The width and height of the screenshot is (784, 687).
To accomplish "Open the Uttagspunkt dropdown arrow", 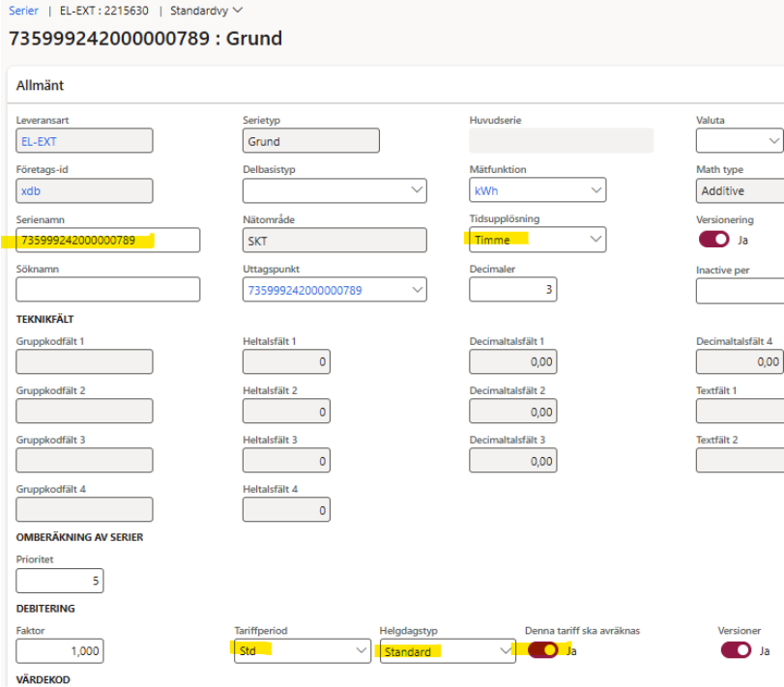I will (416, 290).
